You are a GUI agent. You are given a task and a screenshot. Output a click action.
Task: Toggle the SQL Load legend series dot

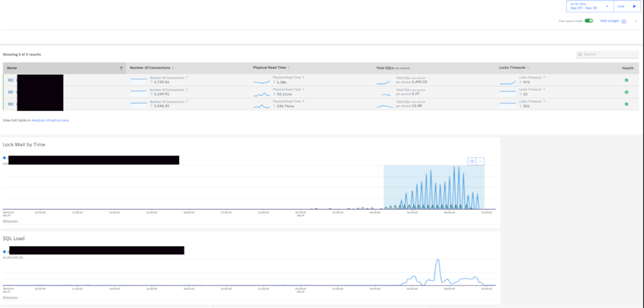pyautogui.click(x=5, y=251)
